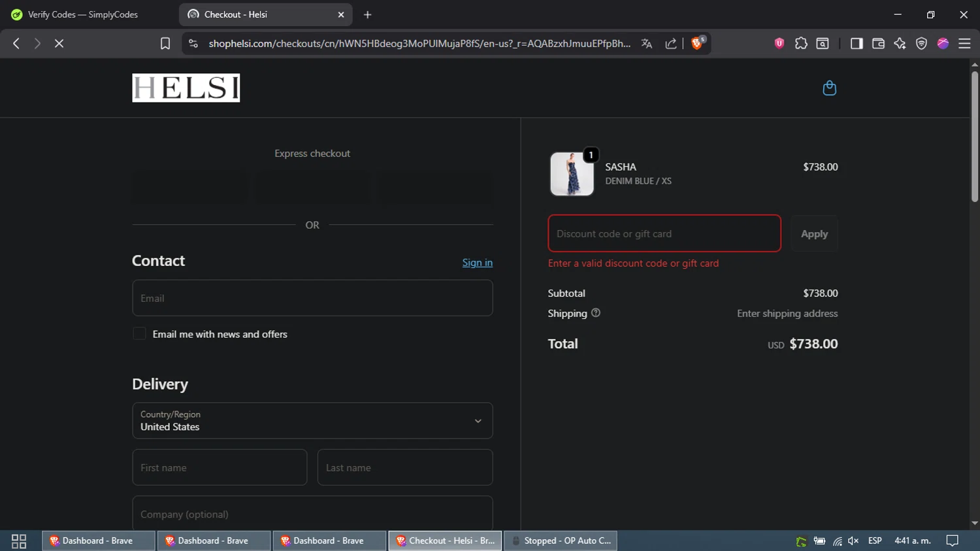Click the Company (optional) field
Image resolution: width=980 pixels, height=551 pixels.
[x=312, y=513]
